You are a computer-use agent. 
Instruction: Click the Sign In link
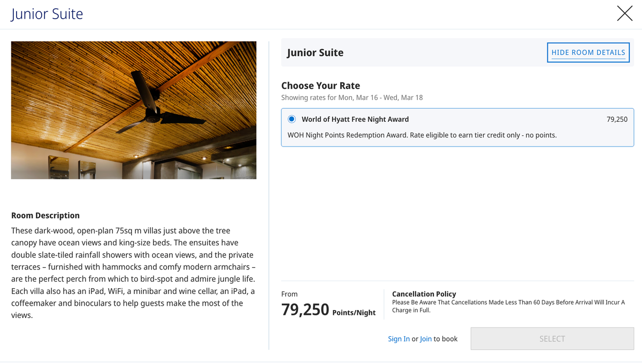pos(399,338)
